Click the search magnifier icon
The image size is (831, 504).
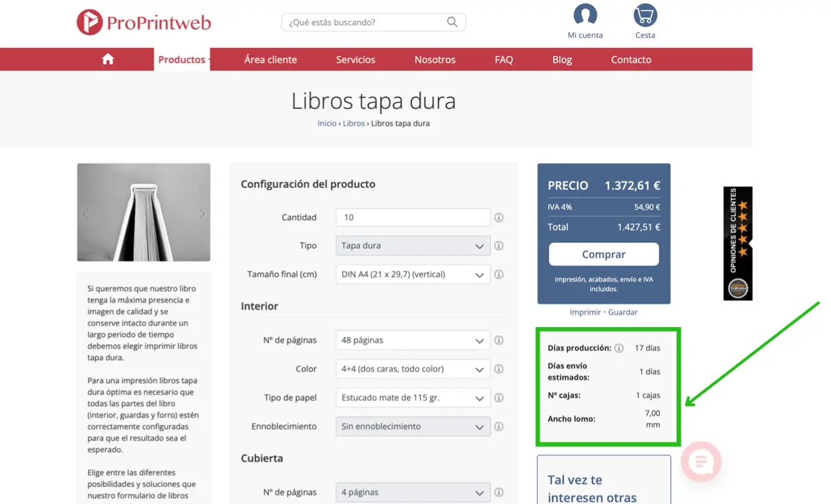452,22
